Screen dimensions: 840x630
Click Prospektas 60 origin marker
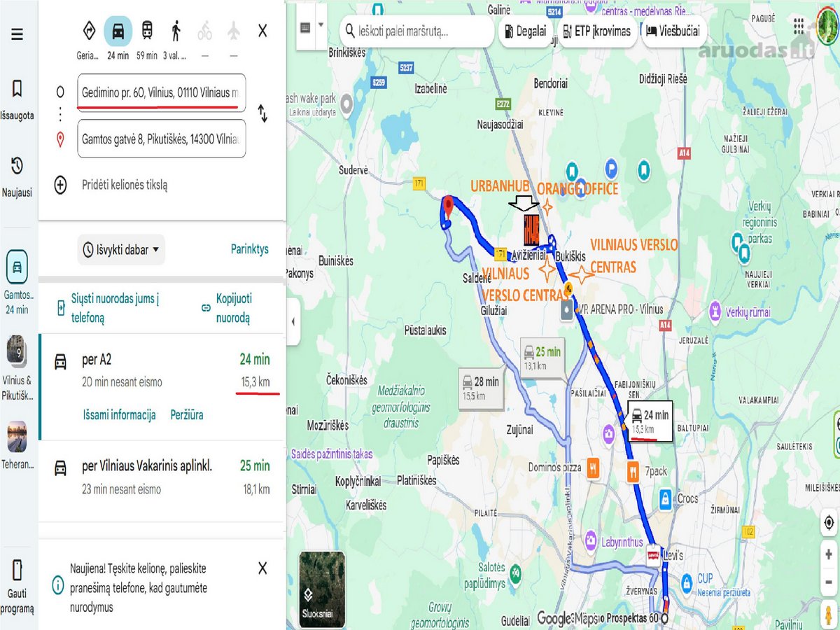click(x=664, y=618)
